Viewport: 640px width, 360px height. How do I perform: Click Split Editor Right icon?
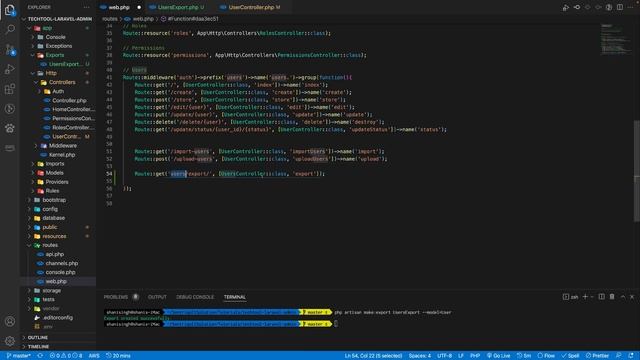coord(620,7)
